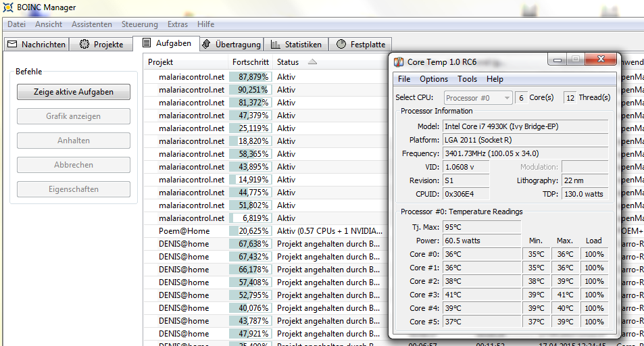The image size is (644, 346).
Task: Open Core Temp Tools menu
Action: pos(468,79)
